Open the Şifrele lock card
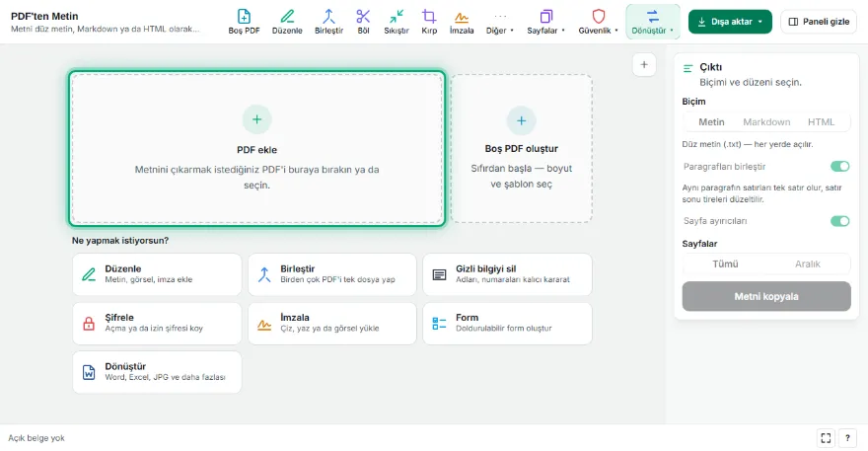Image resolution: width=868 pixels, height=451 pixels. (157, 323)
